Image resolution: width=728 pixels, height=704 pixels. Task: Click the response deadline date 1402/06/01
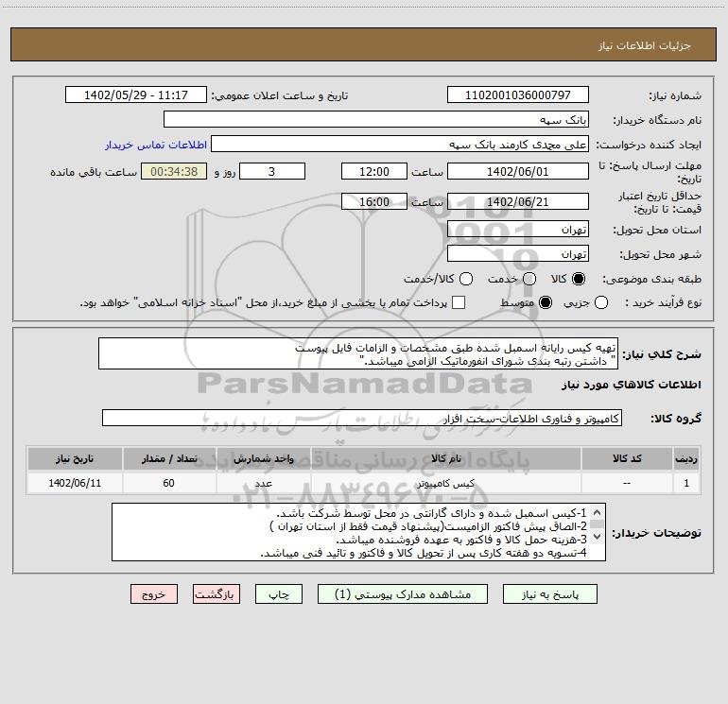click(x=518, y=171)
